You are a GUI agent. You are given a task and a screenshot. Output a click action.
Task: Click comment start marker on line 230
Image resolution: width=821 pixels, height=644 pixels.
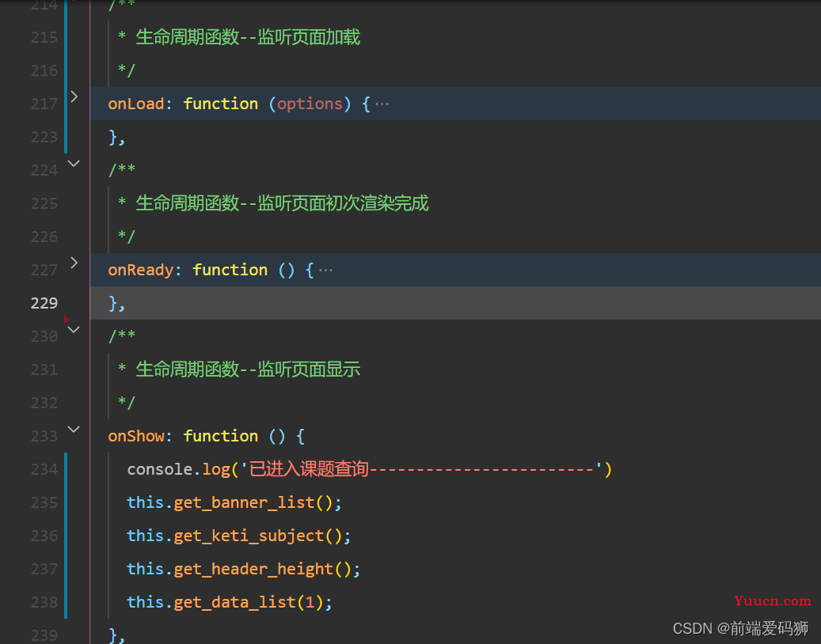point(121,336)
